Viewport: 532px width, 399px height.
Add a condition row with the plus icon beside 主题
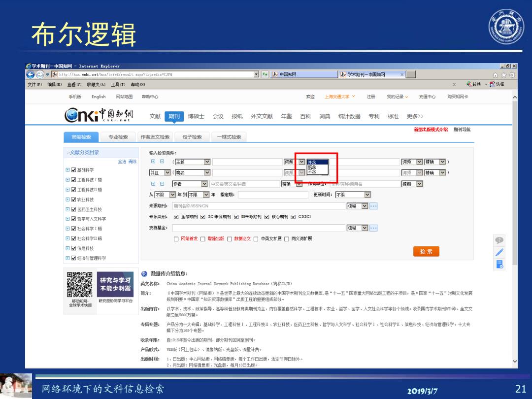(153, 162)
